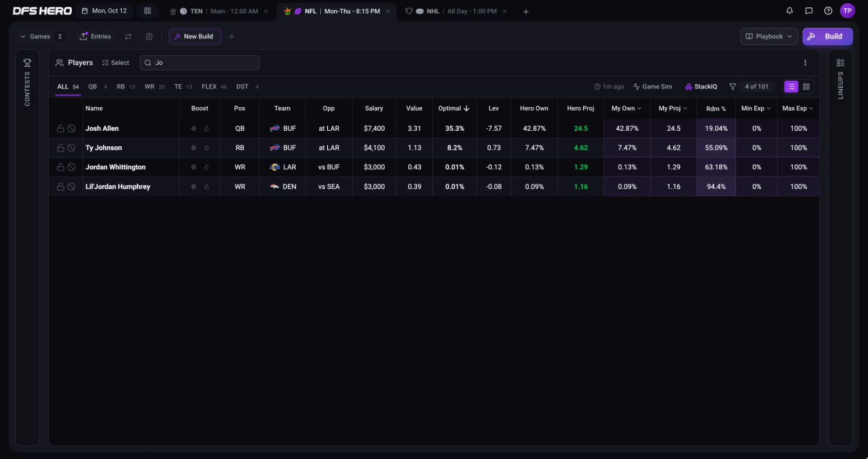Toggle the lock for Josh Allen
This screenshot has height=459, width=868.
pyautogui.click(x=60, y=129)
